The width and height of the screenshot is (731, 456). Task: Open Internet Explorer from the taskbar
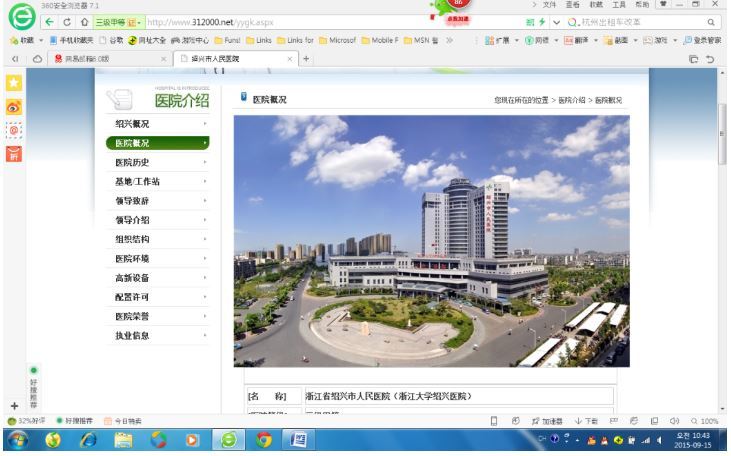click(88, 440)
